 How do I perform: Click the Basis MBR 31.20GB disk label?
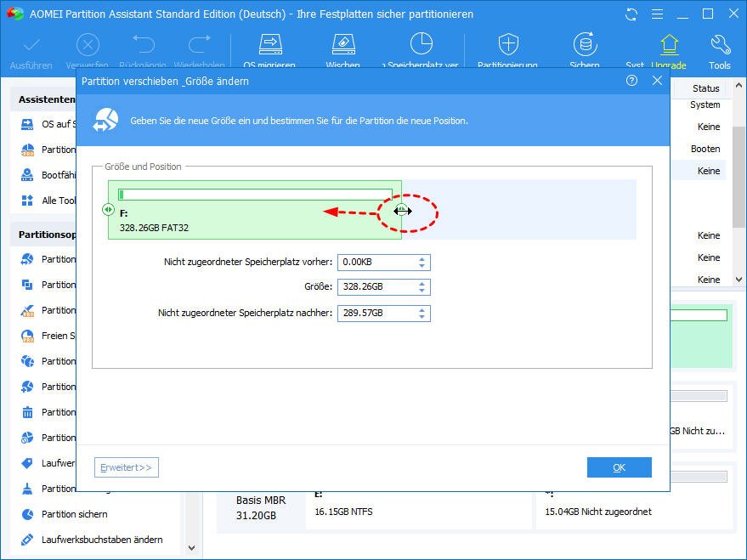(261, 507)
